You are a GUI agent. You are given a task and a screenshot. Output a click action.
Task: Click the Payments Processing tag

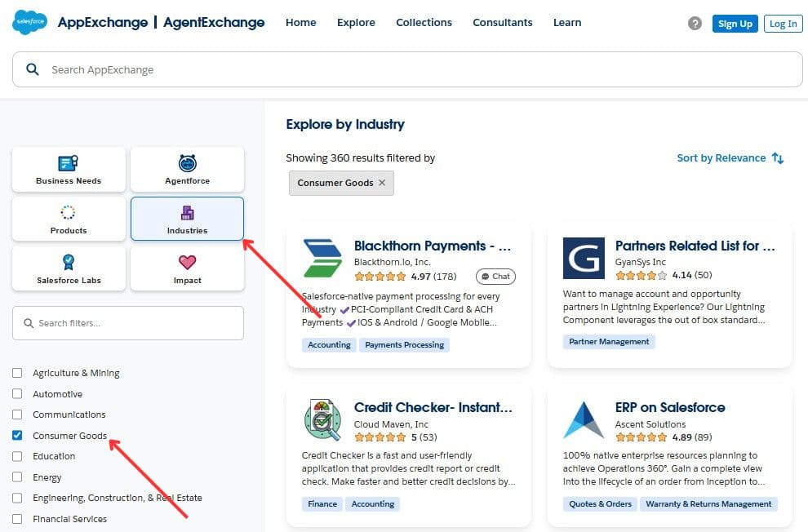coord(405,344)
